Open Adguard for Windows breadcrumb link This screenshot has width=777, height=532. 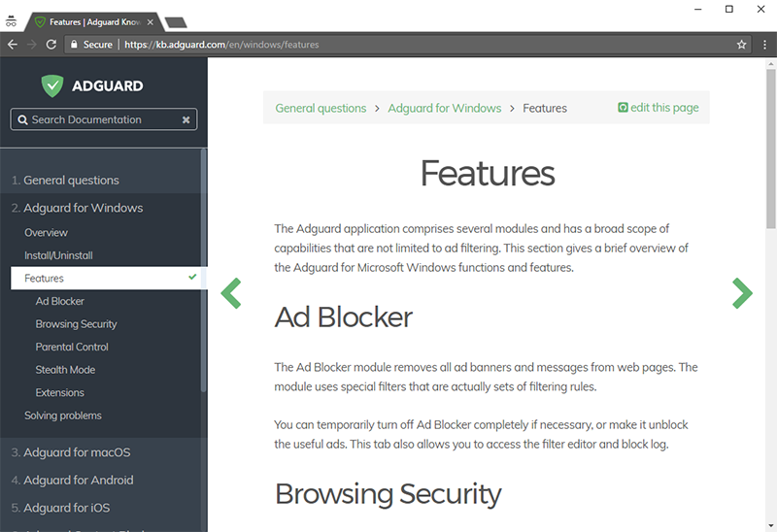[445, 108]
